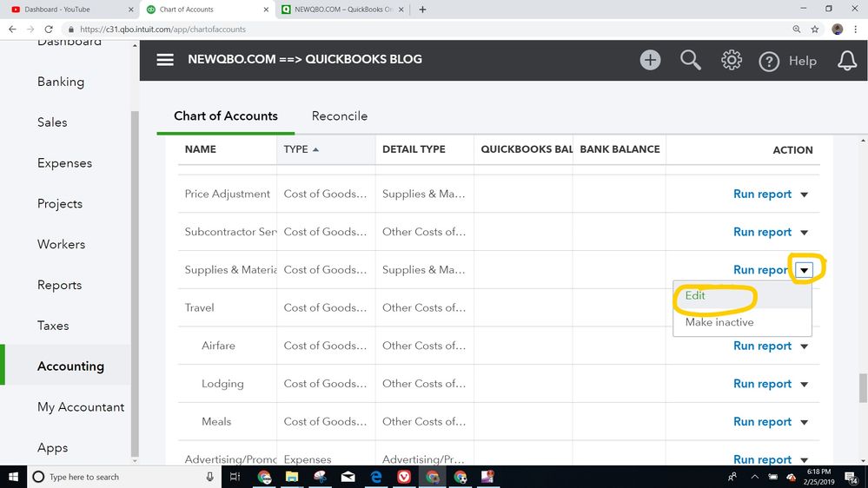This screenshot has width=868, height=488.
Task: Click the plus Create icon
Action: pyautogui.click(x=651, y=60)
